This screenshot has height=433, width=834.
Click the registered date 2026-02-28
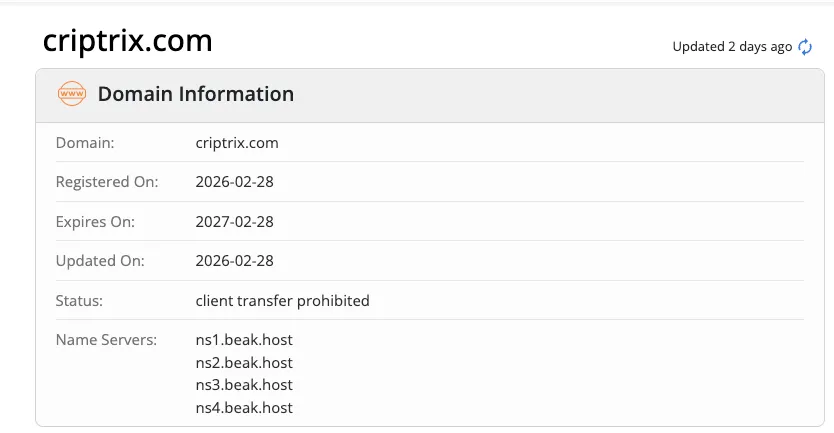(235, 182)
